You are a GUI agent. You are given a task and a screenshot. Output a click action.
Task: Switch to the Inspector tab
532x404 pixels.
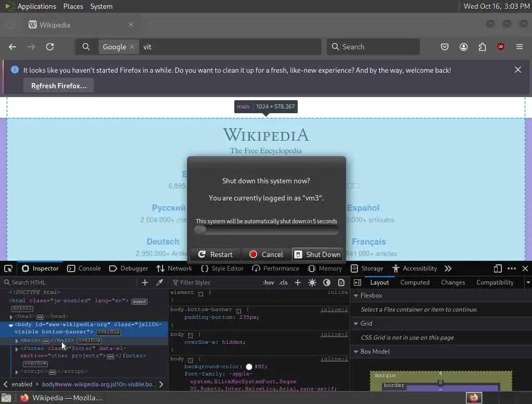[x=40, y=268]
